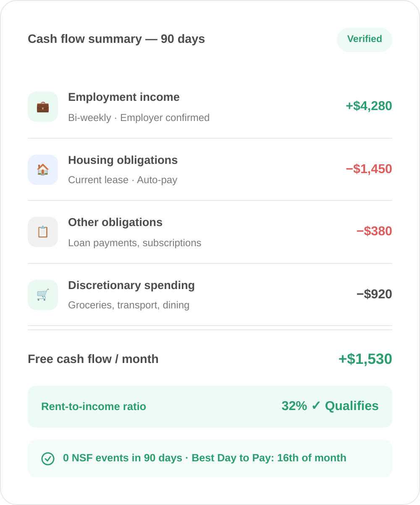The height and width of the screenshot is (505, 420).
Task: Click the Verified status badge
Action: [365, 39]
